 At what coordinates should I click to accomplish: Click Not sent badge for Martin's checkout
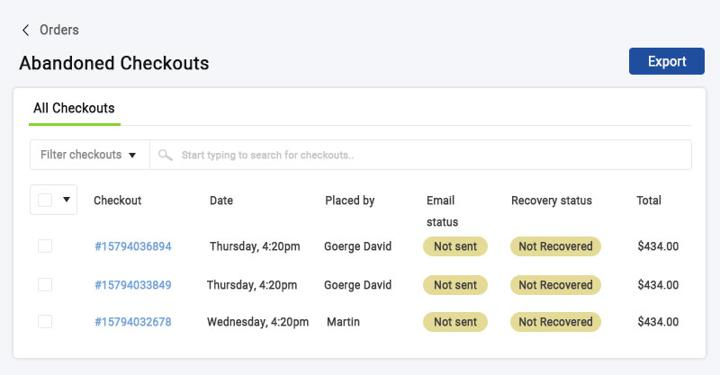click(x=455, y=322)
